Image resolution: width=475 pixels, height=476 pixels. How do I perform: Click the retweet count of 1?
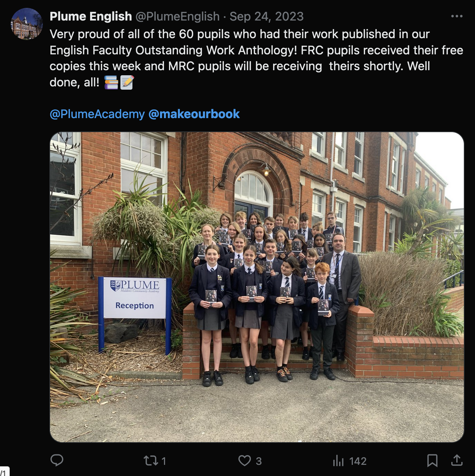[164, 461]
